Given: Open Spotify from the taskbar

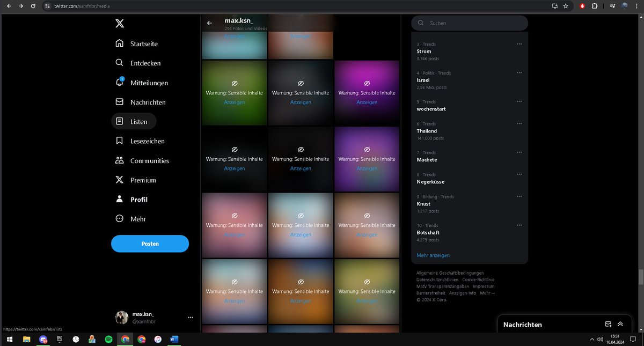Looking at the screenshot, I should [108, 339].
